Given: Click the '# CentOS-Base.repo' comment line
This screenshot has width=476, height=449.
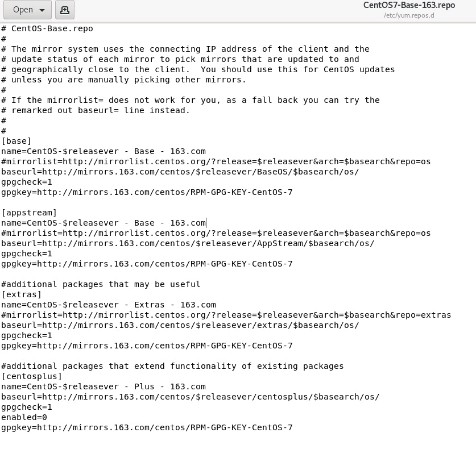Looking at the screenshot, I should (x=47, y=28).
